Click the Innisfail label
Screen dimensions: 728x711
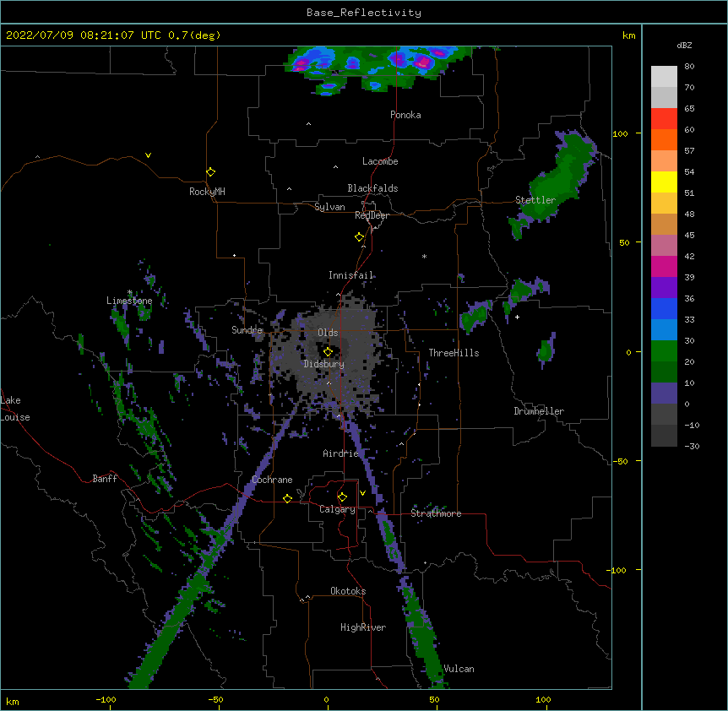351,275
